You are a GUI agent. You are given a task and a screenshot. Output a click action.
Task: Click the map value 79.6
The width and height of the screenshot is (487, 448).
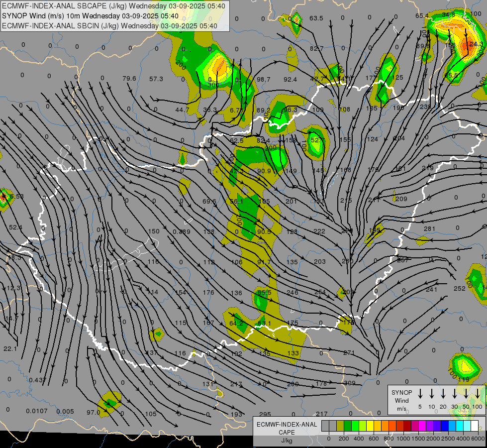coord(129,78)
